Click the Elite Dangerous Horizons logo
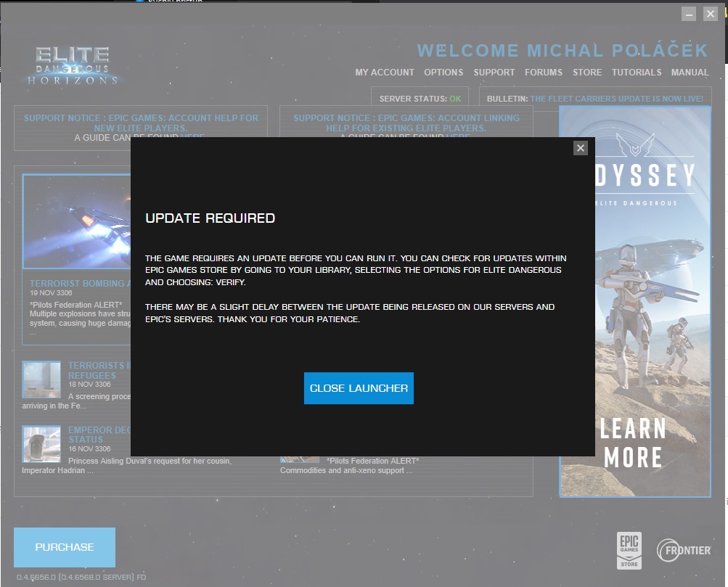Image resolution: width=728 pixels, height=587 pixels. click(x=73, y=65)
